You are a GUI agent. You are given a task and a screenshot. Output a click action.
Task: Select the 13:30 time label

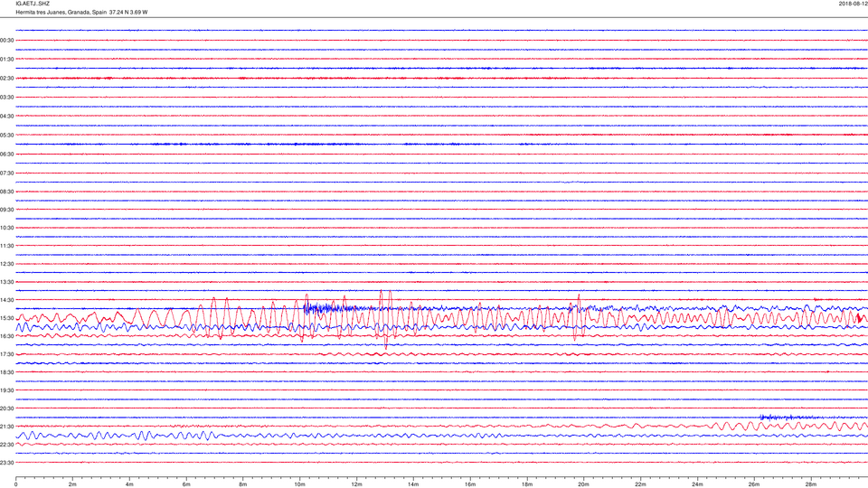(6, 282)
